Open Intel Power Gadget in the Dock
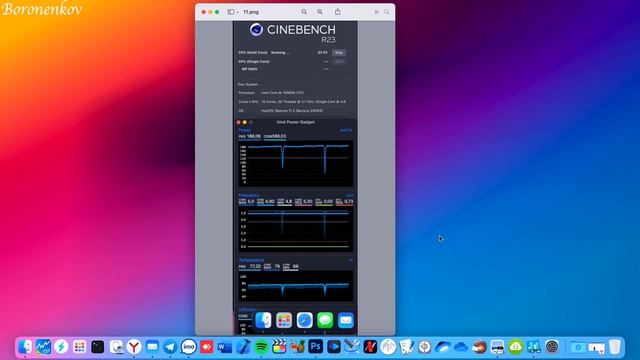The width and height of the screenshot is (640, 360). [43, 347]
